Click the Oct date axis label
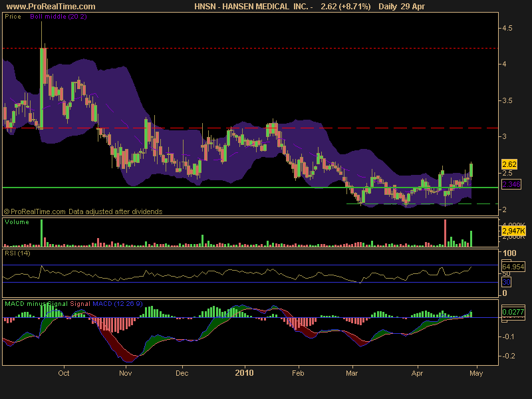 click(x=64, y=373)
